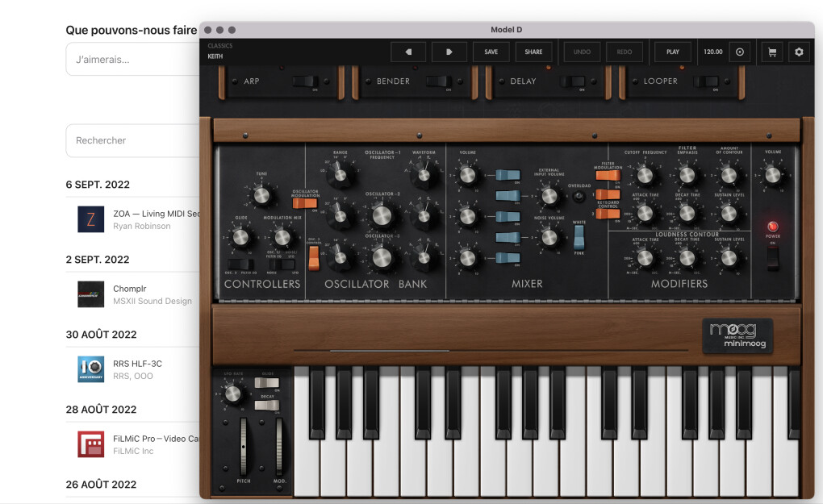
Task: Toggle the Filter Modulation orange switch
Action: pyautogui.click(x=608, y=175)
